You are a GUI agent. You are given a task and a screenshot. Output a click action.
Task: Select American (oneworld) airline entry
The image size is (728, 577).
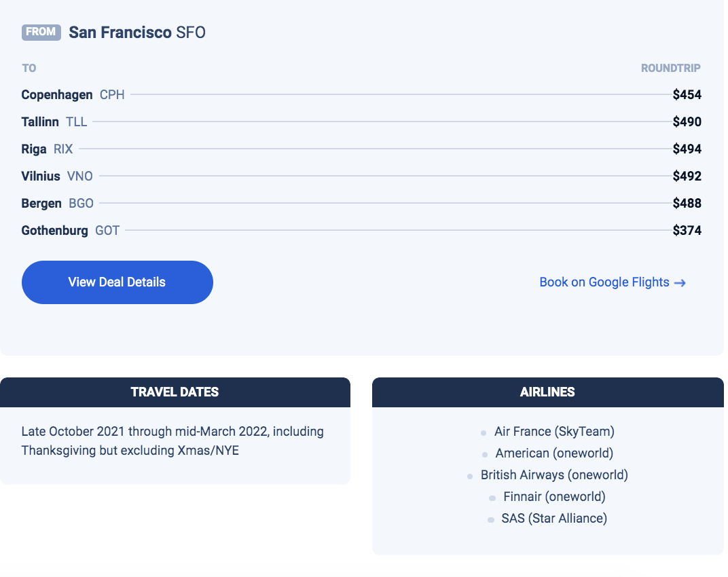click(x=554, y=453)
